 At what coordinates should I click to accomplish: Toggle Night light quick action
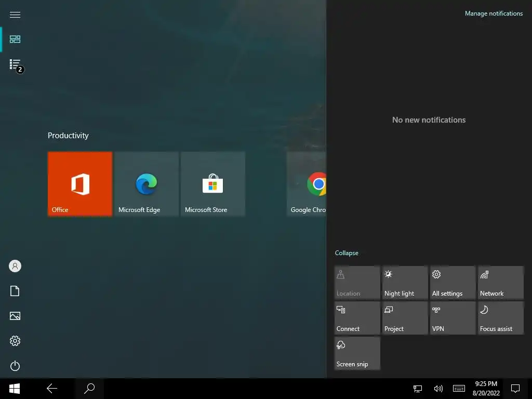click(405, 283)
